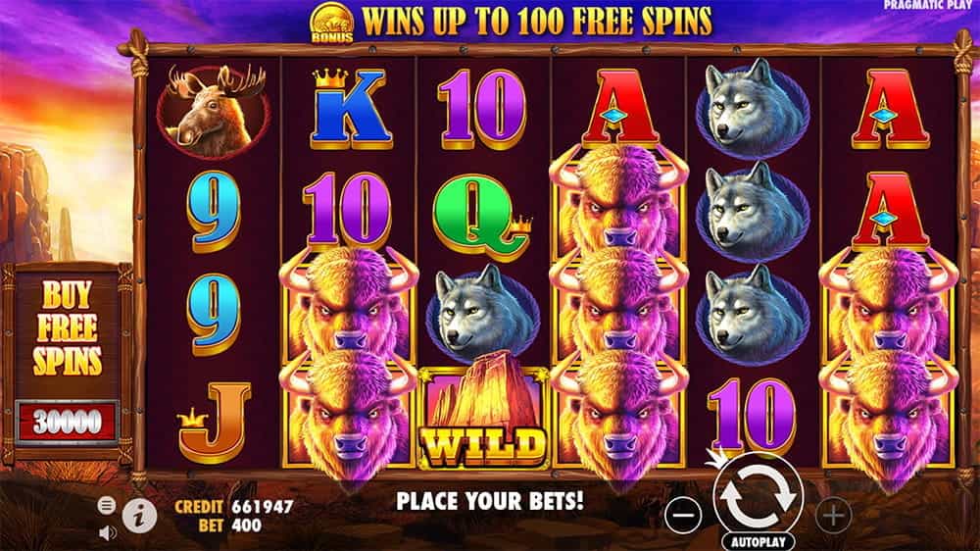
Task: Click the moose symbol on reel one
Action: (214, 110)
